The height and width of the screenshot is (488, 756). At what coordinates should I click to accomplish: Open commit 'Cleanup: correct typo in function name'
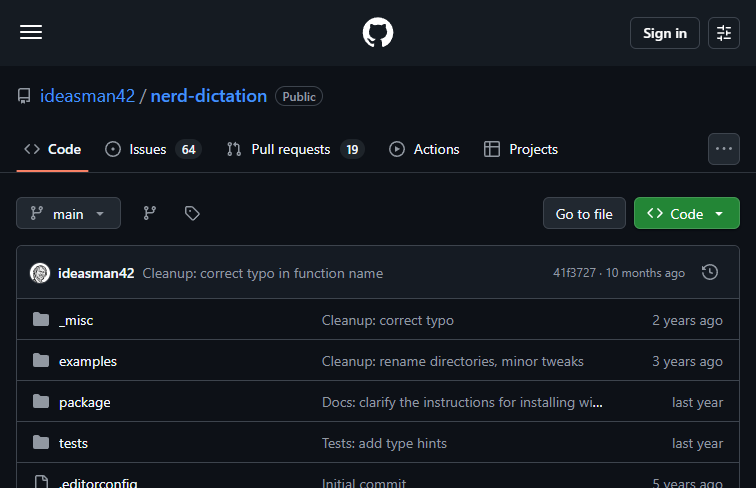point(263,273)
